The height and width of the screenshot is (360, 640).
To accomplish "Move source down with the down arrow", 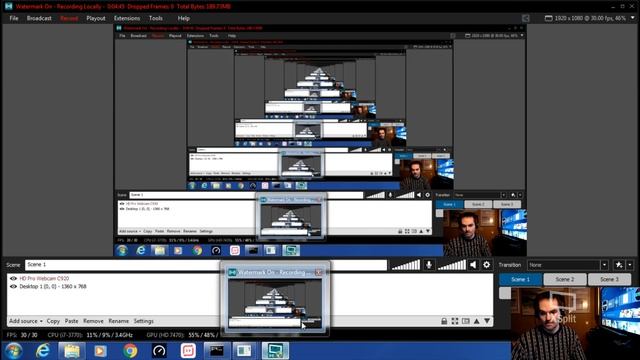I will pos(487,321).
